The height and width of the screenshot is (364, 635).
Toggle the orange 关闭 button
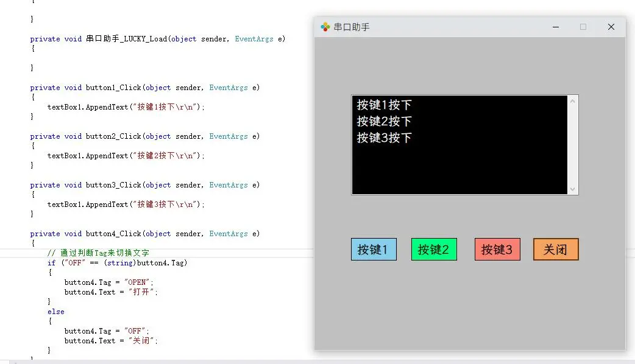pos(555,250)
